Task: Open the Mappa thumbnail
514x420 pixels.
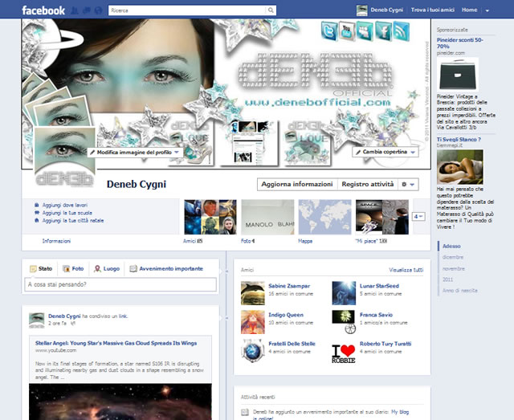Action: pyautogui.click(x=324, y=217)
